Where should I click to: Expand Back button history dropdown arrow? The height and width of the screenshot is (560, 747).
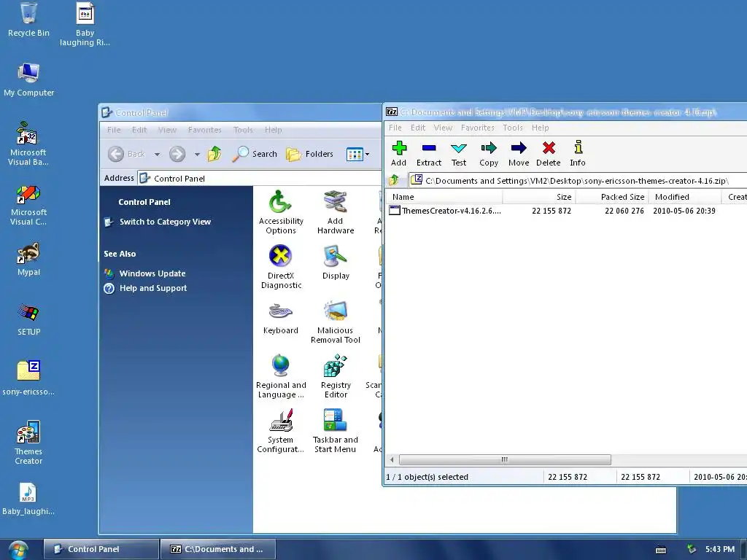158,155
